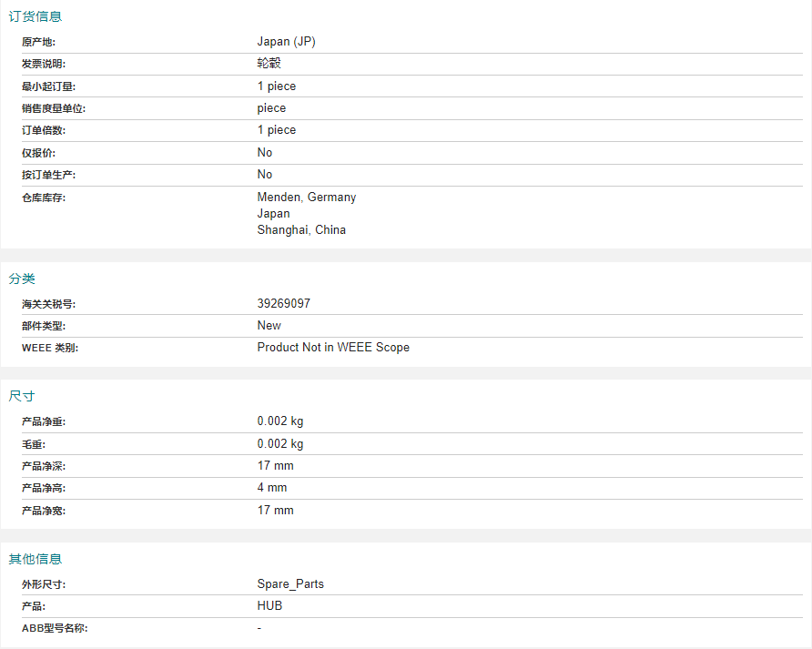The image size is (812, 649).
Task: Click the 产品净重 0.002 kg value
Action: pyautogui.click(x=280, y=421)
